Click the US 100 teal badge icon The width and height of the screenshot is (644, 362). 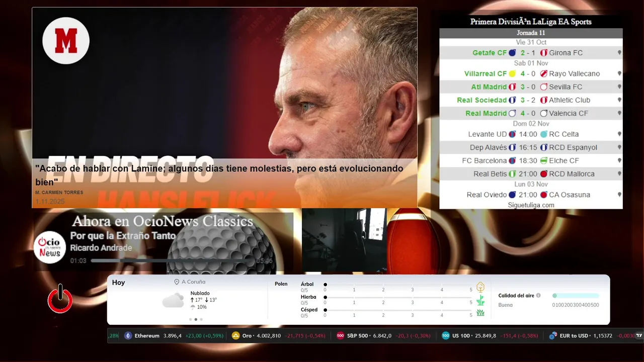point(445,336)
